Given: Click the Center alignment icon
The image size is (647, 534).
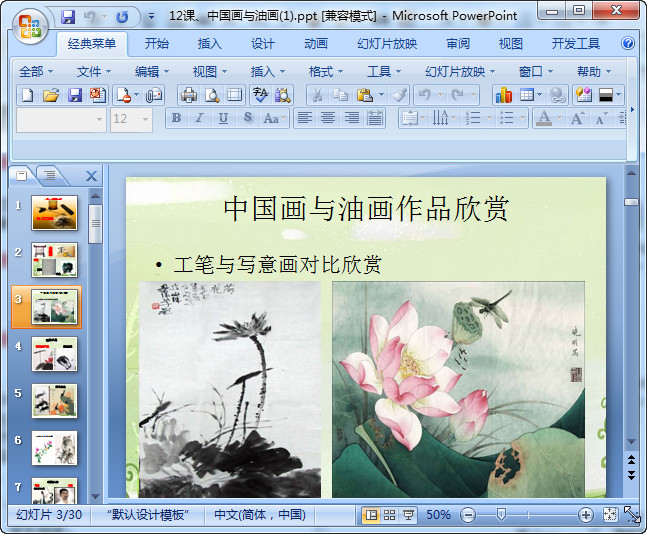Looking at the screenshot, I should (328, 118).
